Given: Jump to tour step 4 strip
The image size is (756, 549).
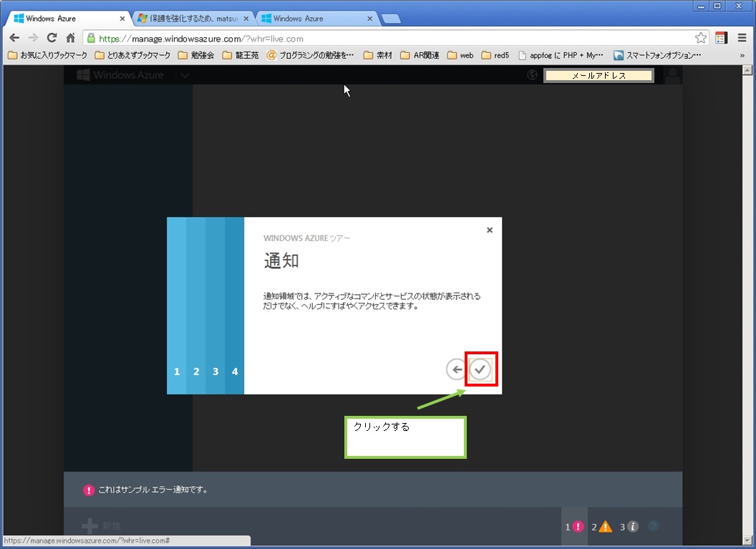Looking at the screenshot, I should click(234, 306).
